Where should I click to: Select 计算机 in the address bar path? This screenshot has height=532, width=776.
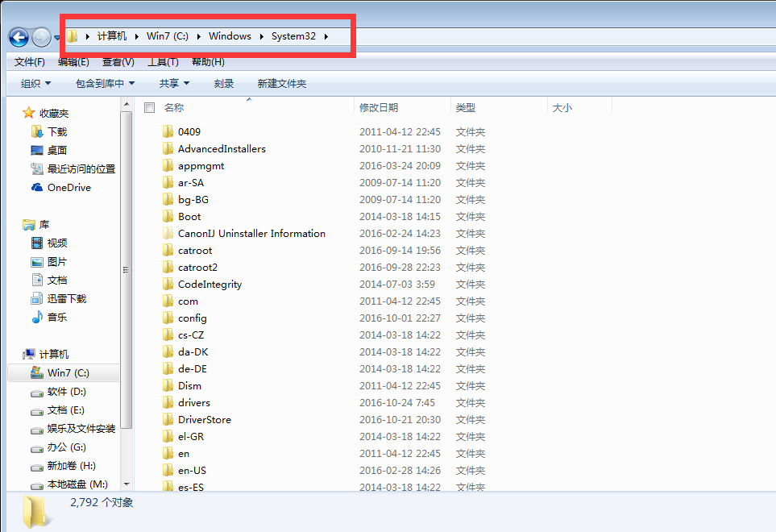(x=112, y=36)
